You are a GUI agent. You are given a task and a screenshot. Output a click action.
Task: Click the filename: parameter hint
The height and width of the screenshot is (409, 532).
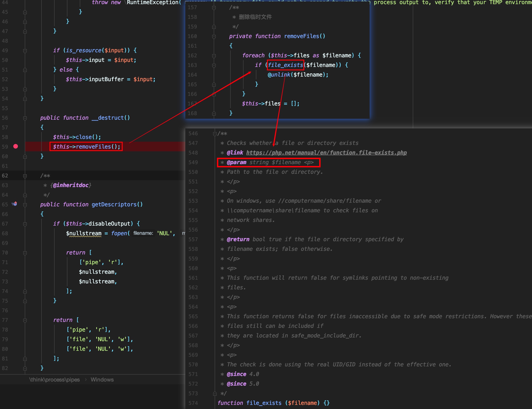click(143, 233)
